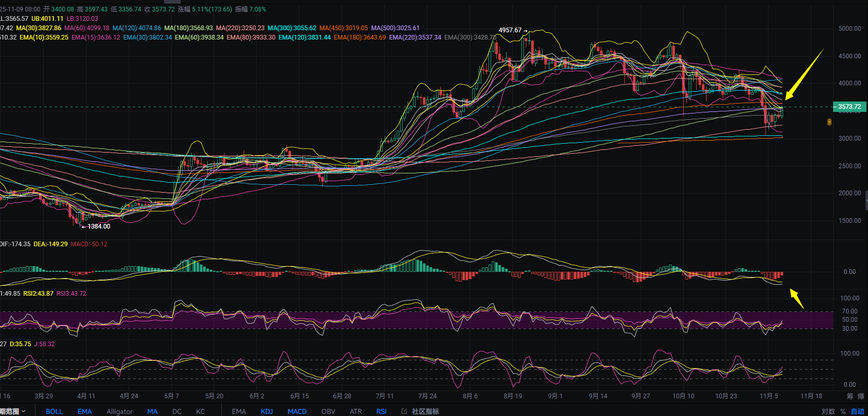The width and height of the screenshot is (868, 416).
Task: Select 自动 auto scale mode
Action: [857, 411]
